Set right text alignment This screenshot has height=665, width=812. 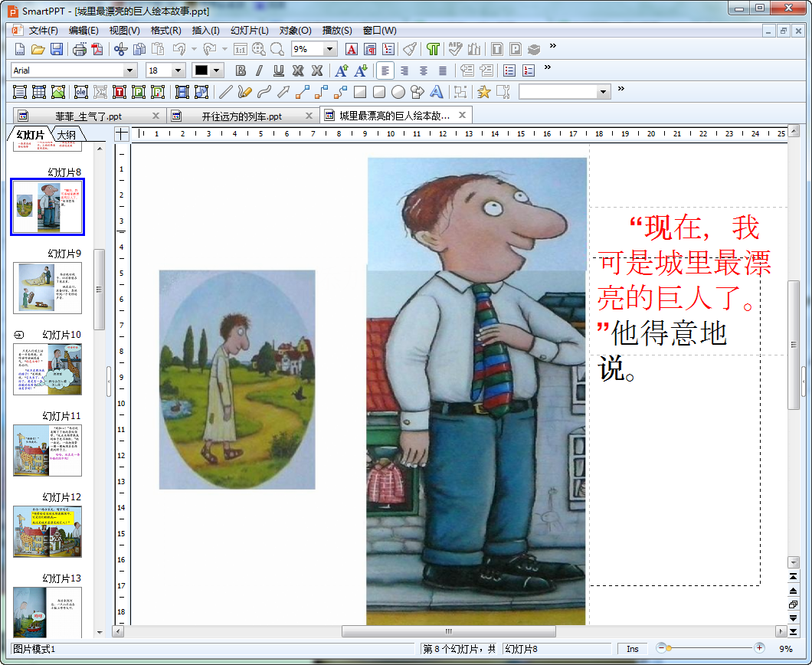[x=404, y=70]
